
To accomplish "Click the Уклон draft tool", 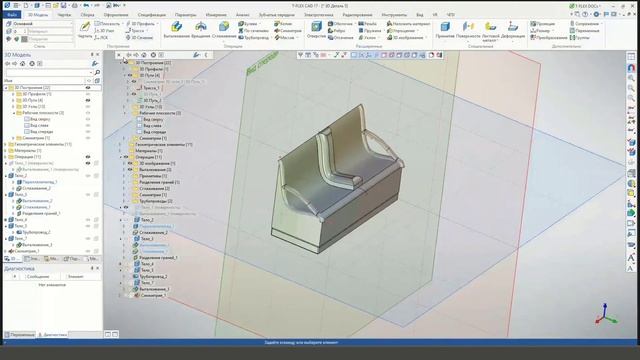I will (x=367, y=38).
